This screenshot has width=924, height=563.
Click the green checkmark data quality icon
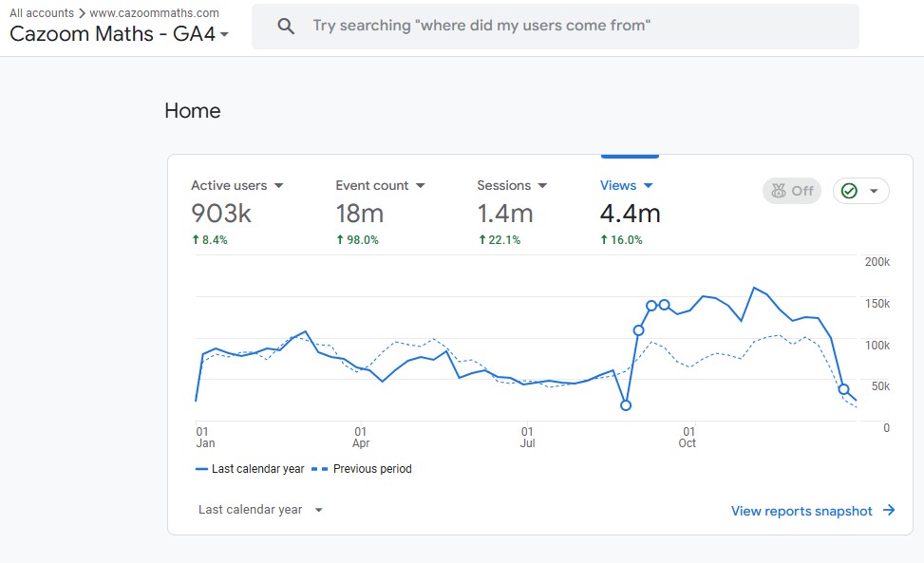[849, 191]
